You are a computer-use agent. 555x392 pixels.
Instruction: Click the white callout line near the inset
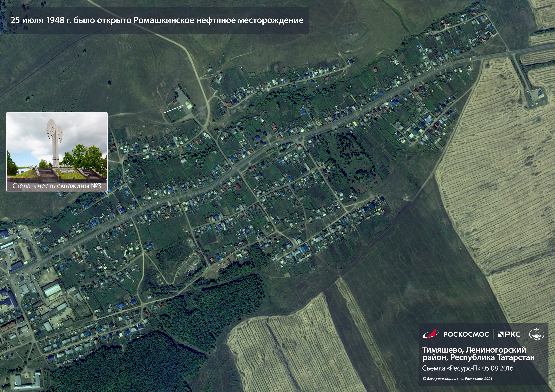135,113
